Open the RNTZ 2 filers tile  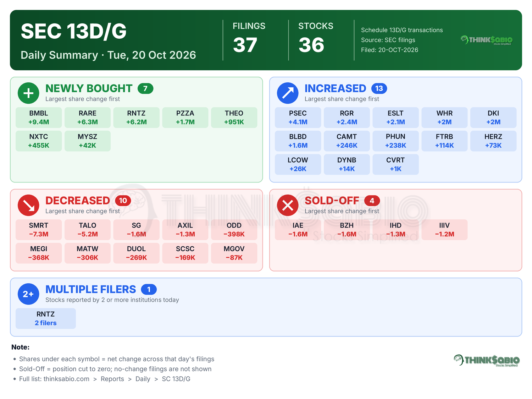click(x=46, y=318)
